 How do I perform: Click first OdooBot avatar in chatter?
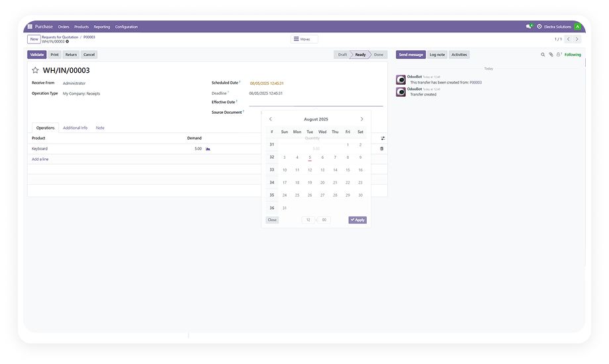coord(401,79)
